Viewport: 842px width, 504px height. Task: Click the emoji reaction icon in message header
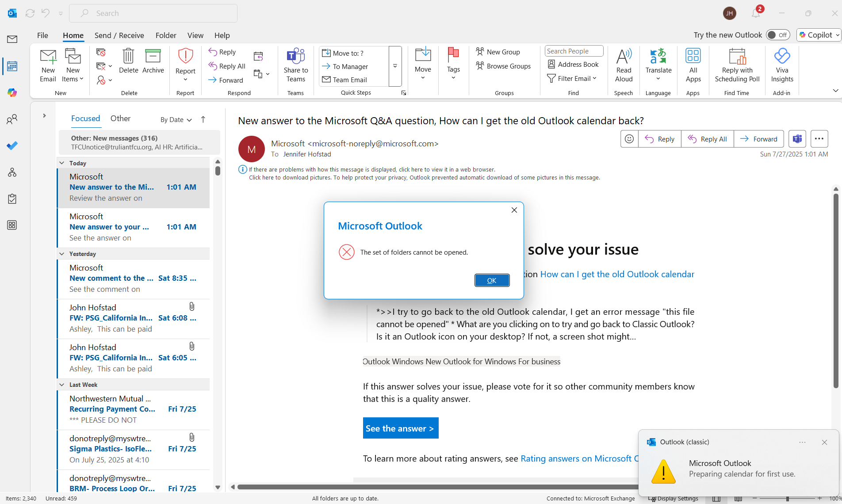point(629,139)
